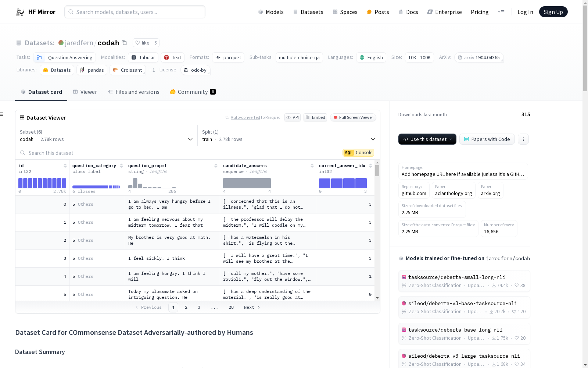
Task: Sort the correct_answer_idx column
Action: [370, 166]
